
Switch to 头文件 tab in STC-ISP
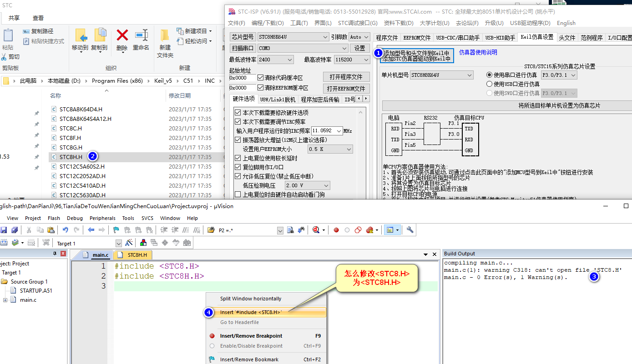[566, 37]
